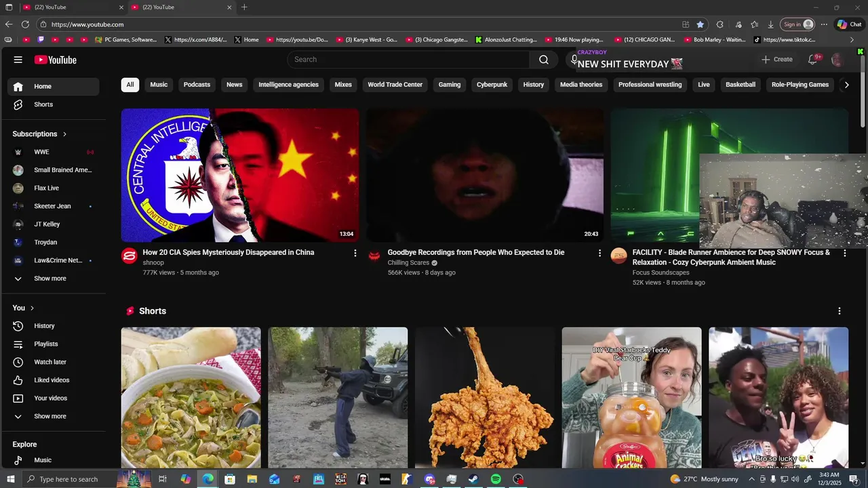
Task: Open Playlists in sidebar
Action: coord(54,344)
